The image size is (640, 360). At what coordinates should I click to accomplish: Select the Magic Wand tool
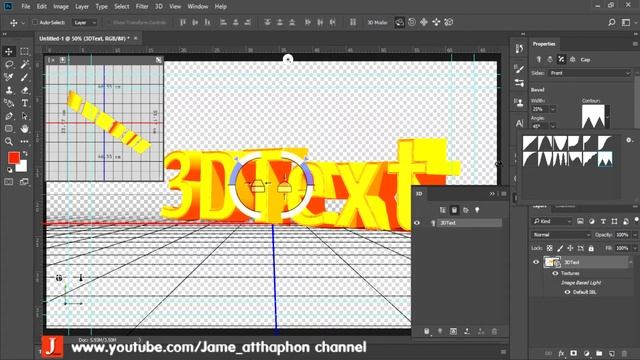(x=24, y=64)
